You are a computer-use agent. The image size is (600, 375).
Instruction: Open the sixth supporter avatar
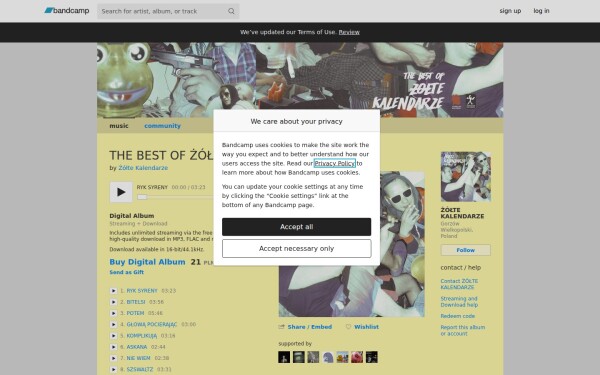(357, 357)
